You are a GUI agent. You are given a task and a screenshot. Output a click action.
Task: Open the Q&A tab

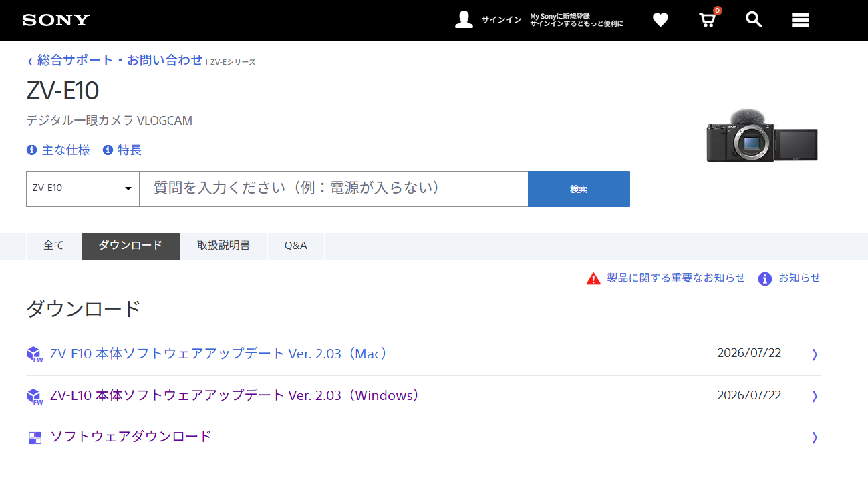(296, 246)
